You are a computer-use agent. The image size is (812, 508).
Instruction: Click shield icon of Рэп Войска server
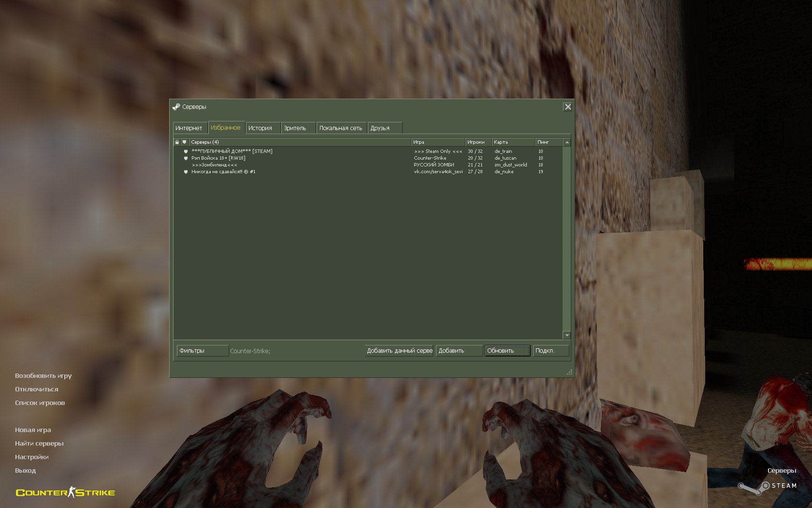[x=186, y=158]
